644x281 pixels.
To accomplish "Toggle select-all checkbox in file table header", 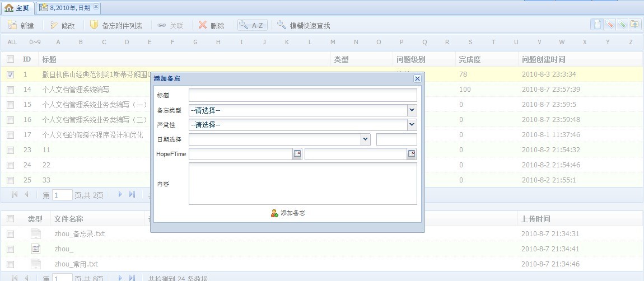I will [10, 219].
